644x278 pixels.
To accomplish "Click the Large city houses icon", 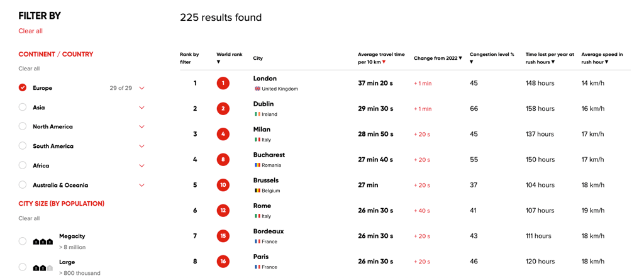I will pyautogui.click(x=43, y=268).
